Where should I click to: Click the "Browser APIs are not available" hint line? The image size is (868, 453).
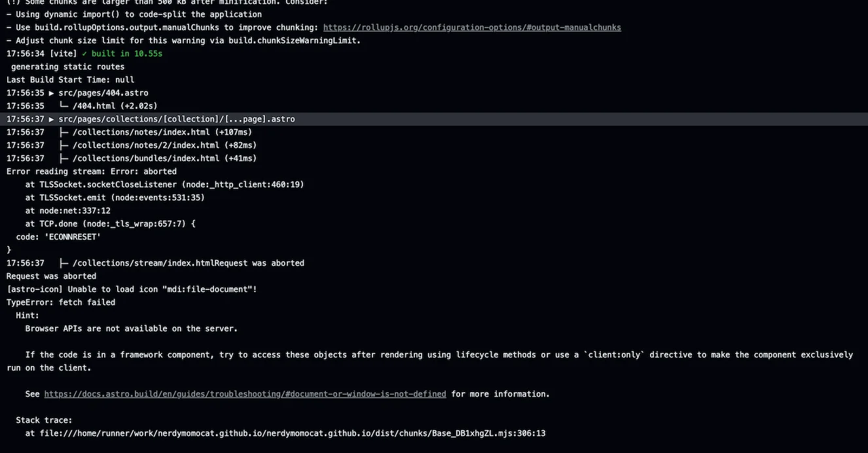[132, 329]
